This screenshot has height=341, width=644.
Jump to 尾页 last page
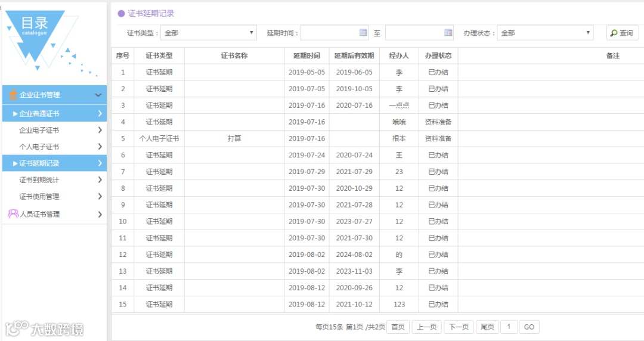[487, 327]
